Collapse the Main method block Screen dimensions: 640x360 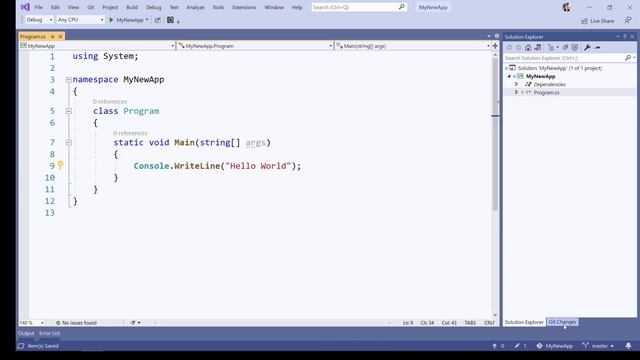tap(69, 142)
